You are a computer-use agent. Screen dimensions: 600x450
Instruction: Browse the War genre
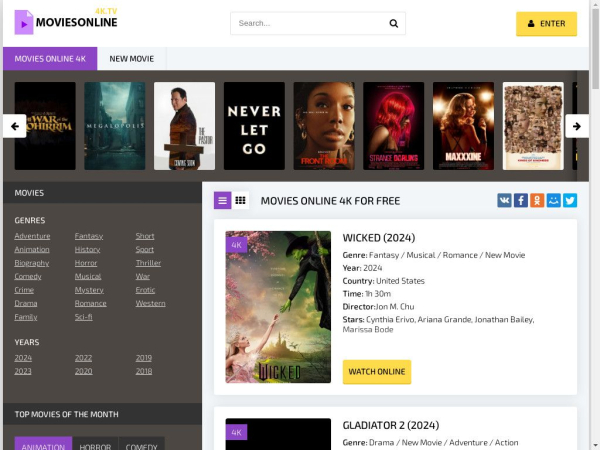(x=143, y=277)
